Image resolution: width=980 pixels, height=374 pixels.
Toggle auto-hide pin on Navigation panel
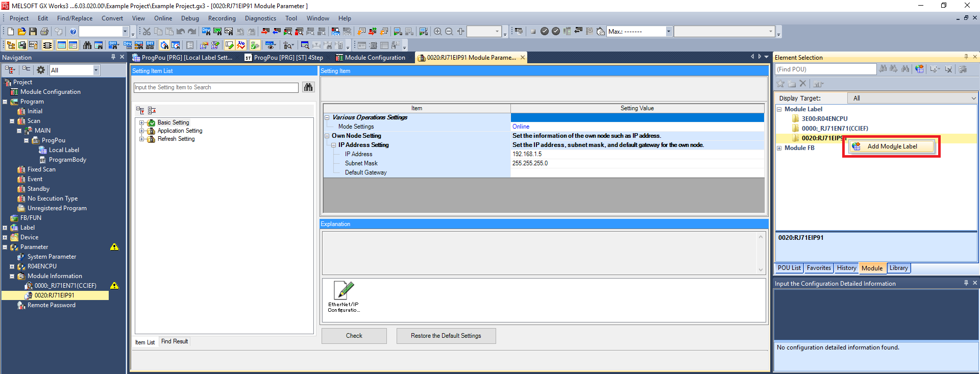coord(113,57)
